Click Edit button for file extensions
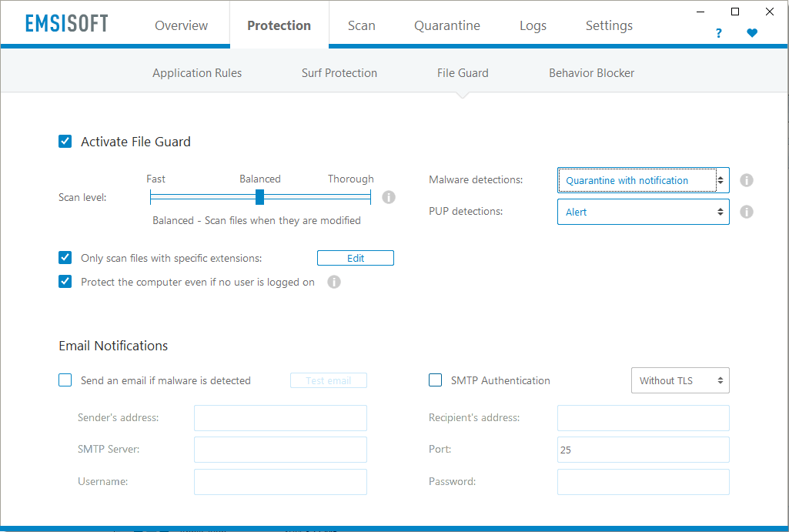 (356, 258)
